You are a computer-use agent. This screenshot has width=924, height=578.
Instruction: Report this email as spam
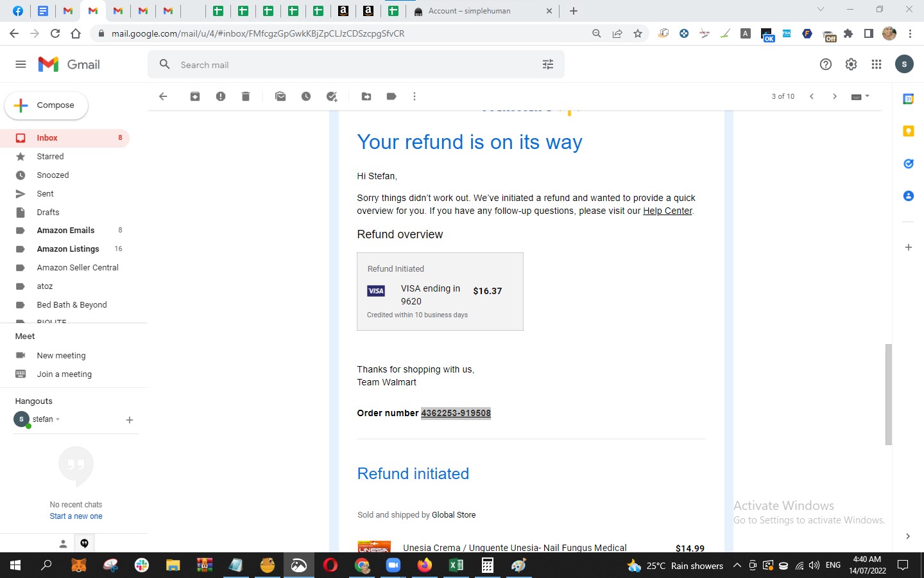coord(221,96)
